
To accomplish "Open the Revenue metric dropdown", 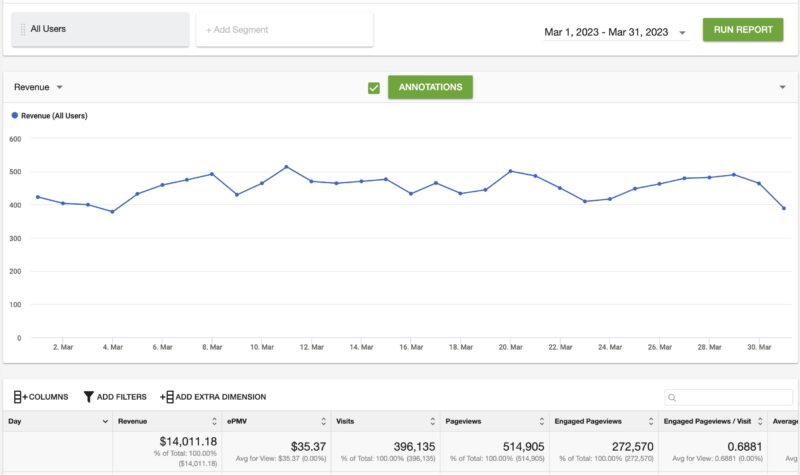I will pos(38,87).
